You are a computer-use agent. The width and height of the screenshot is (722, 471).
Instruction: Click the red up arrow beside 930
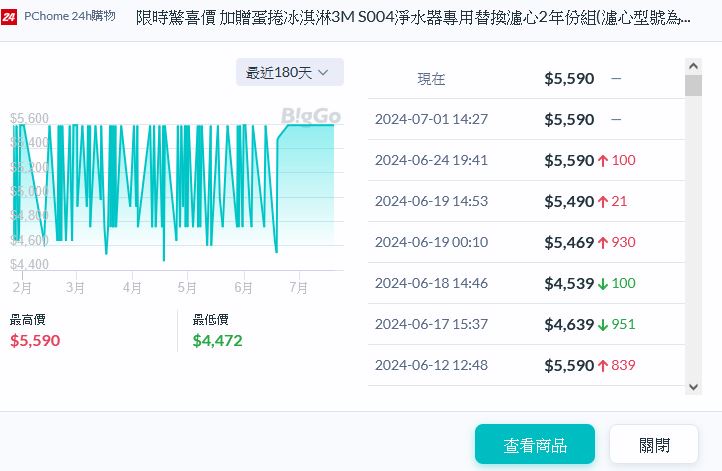click(603, 242)
